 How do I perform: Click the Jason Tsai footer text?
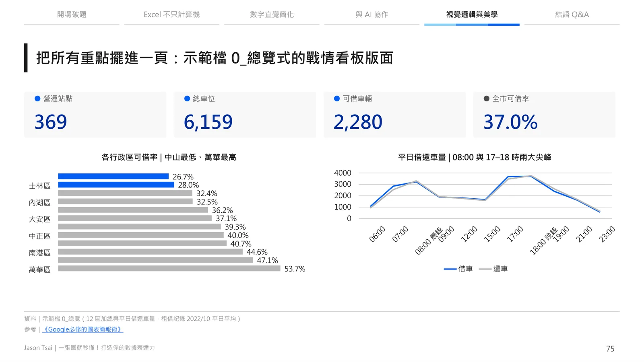89,348
